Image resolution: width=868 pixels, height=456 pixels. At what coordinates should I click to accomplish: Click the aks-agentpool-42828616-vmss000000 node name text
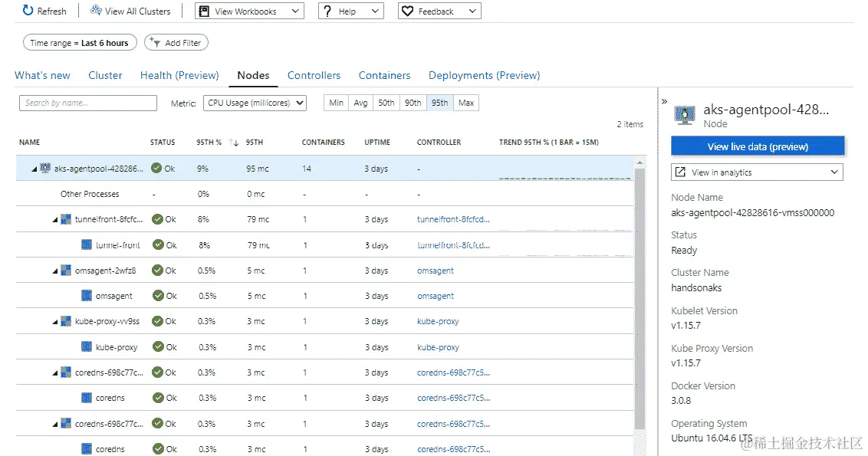pos(752,212)
